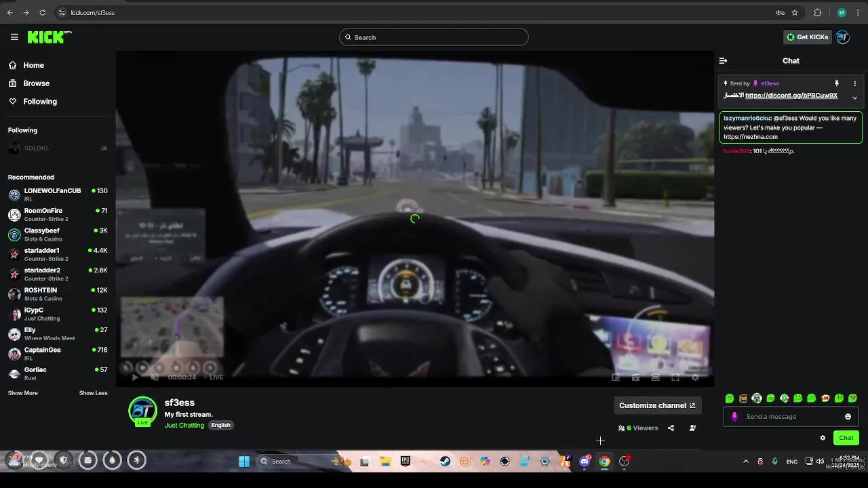Share the stream via share icon
This screenshot has height=488, width=868.
coord(671,428)
